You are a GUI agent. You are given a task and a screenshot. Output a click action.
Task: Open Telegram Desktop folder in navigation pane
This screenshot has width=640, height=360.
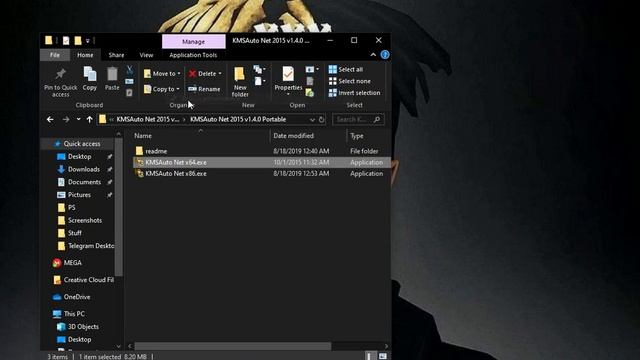pyautogui.click(x=91, y=246)
